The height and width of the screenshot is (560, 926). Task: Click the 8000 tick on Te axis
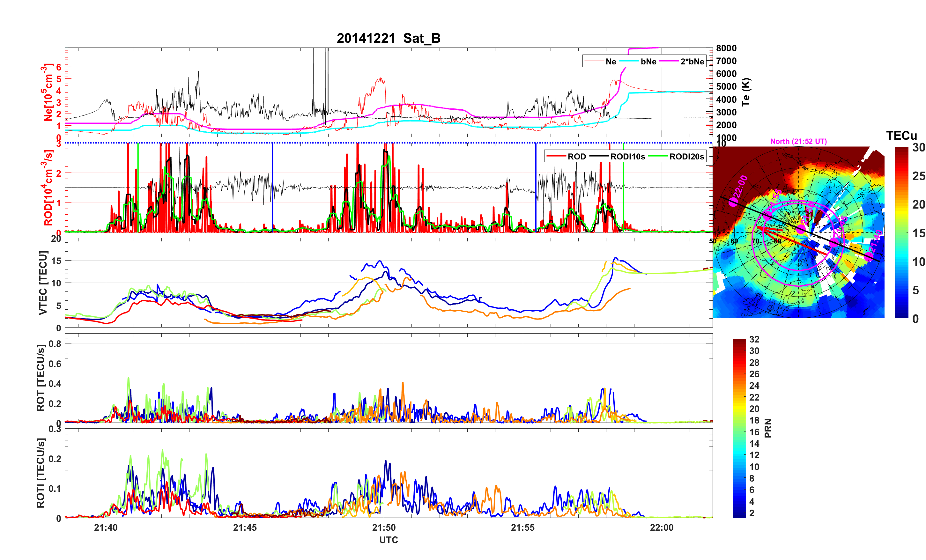[x=726, y=48]
